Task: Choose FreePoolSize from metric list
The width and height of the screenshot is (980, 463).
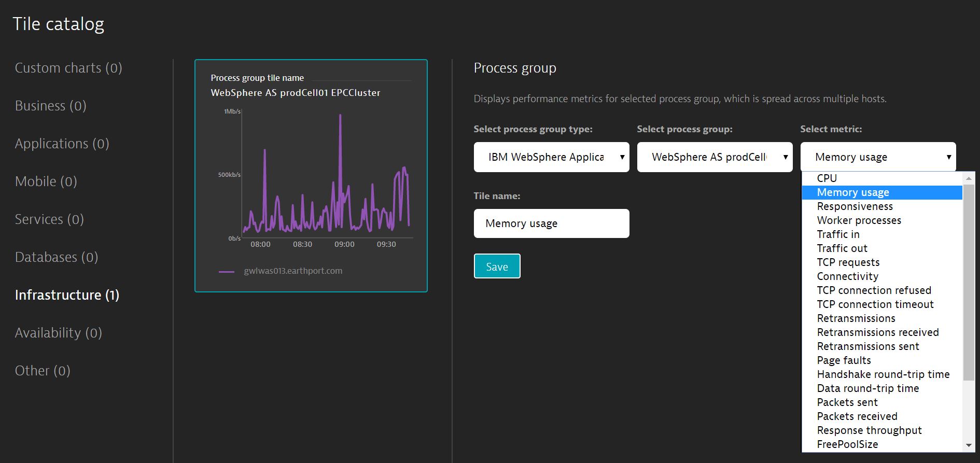Action: 847,444
